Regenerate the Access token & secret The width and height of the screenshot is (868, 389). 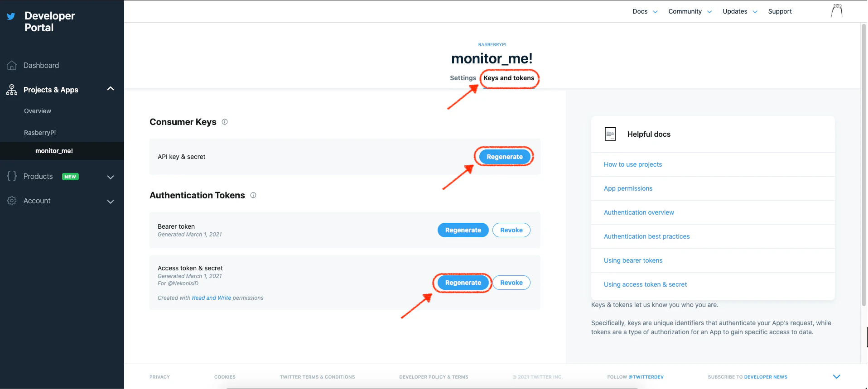pos(463,283)
